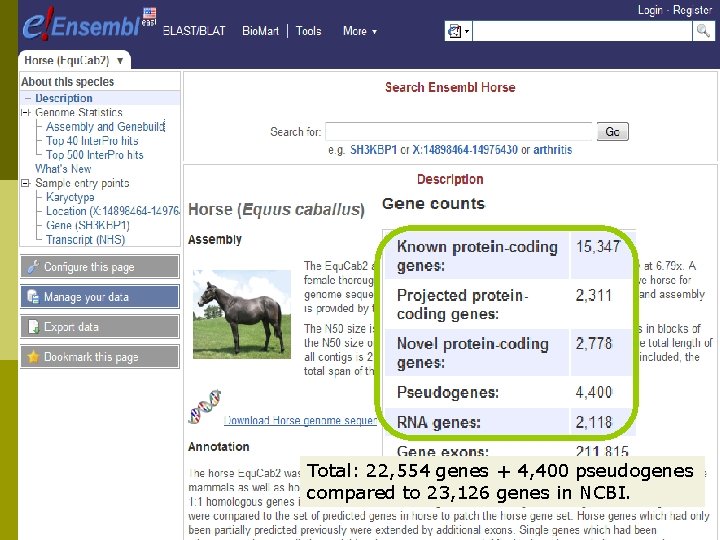The height and width of the screenshot is (540, 720).
Task: Click the Register link
Action: coord(692,10)
